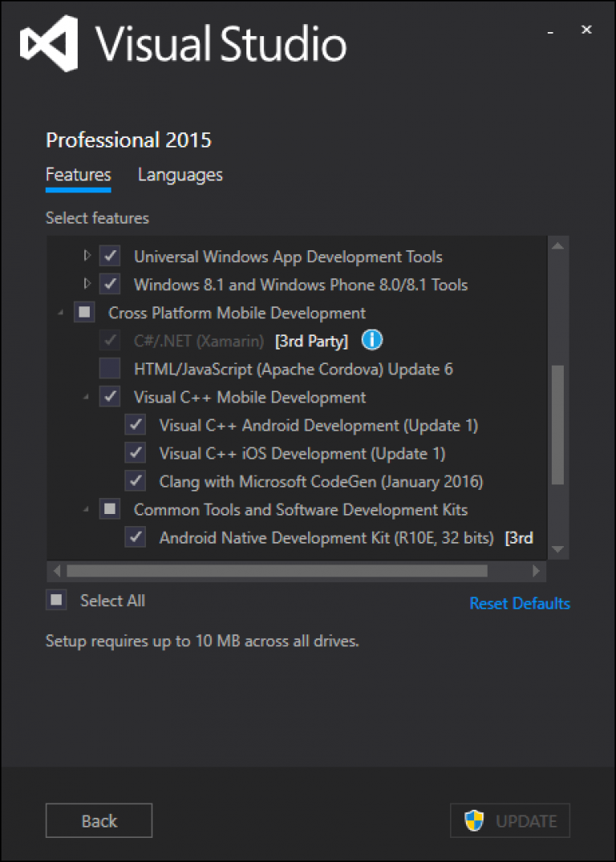Select the Features tab
Viewport: 616px width, 862px height.
(78, 175)
